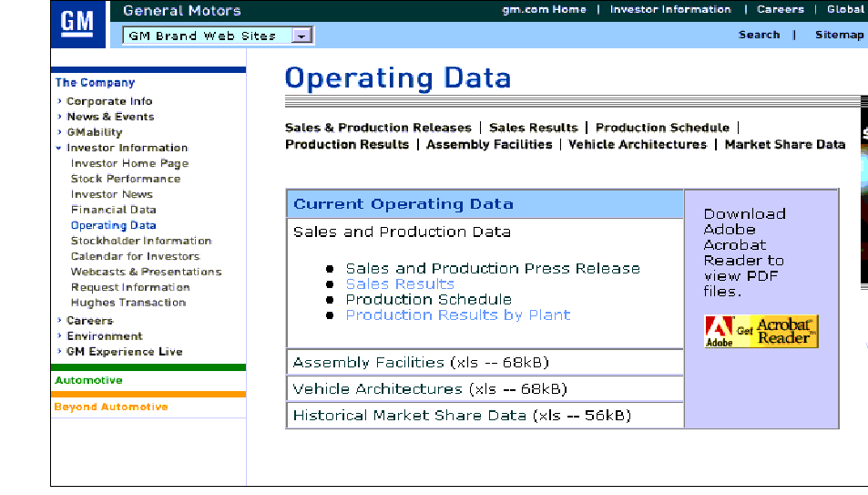
Task: Open Webcasts & Presentations
Action: (146, 273)
